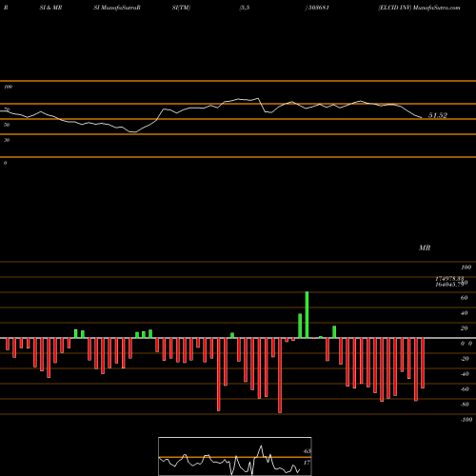Click the mini overview chart at the bottom

pos(235,456)
